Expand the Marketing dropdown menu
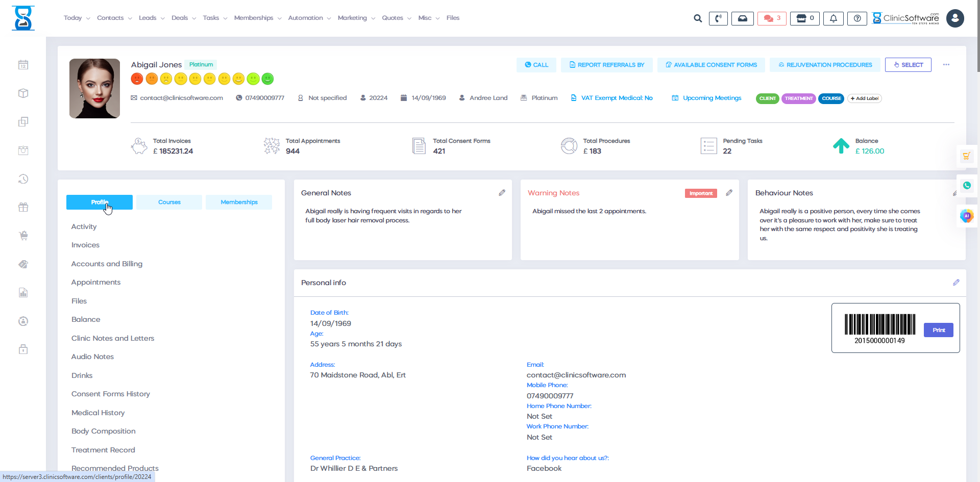 click(x=356, y=18)
